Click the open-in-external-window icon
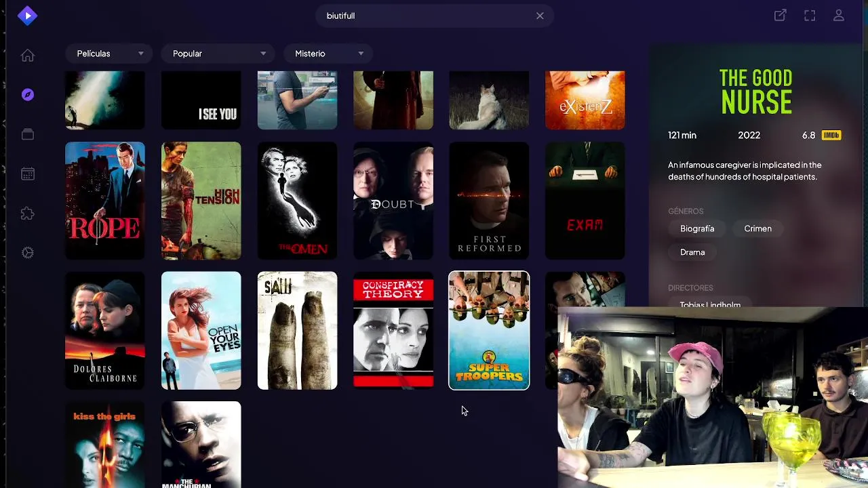This screenshot has height=488, width=868. 781,15
